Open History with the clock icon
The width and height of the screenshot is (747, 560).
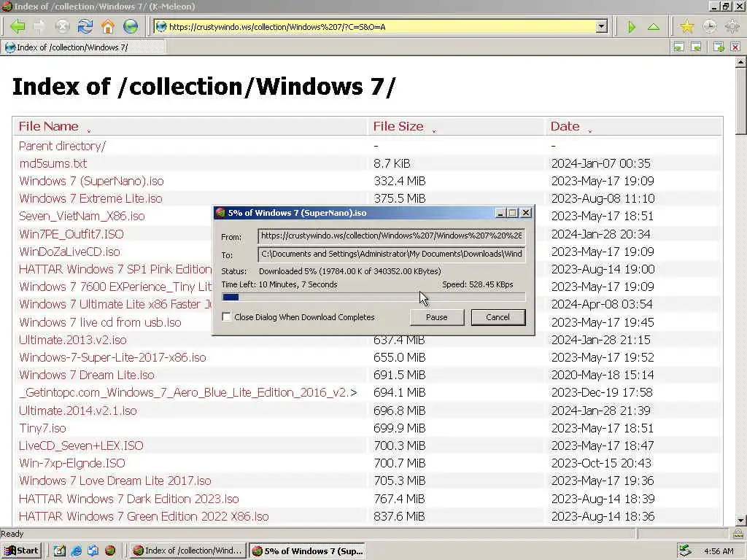pos(709,27)
